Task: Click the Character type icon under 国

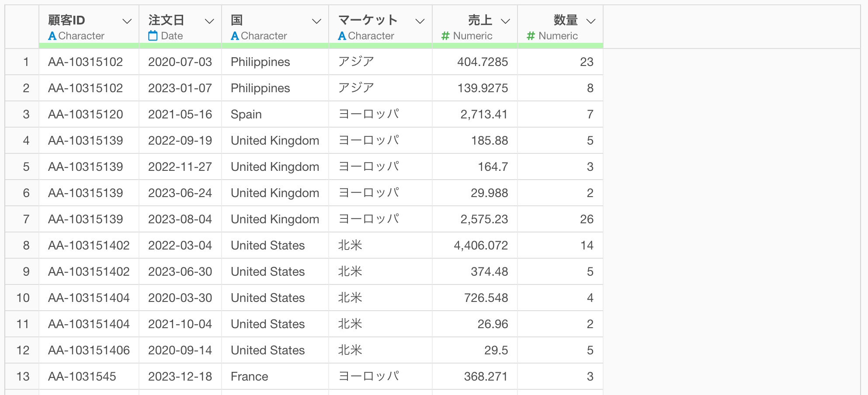Action: click(235, 36)
